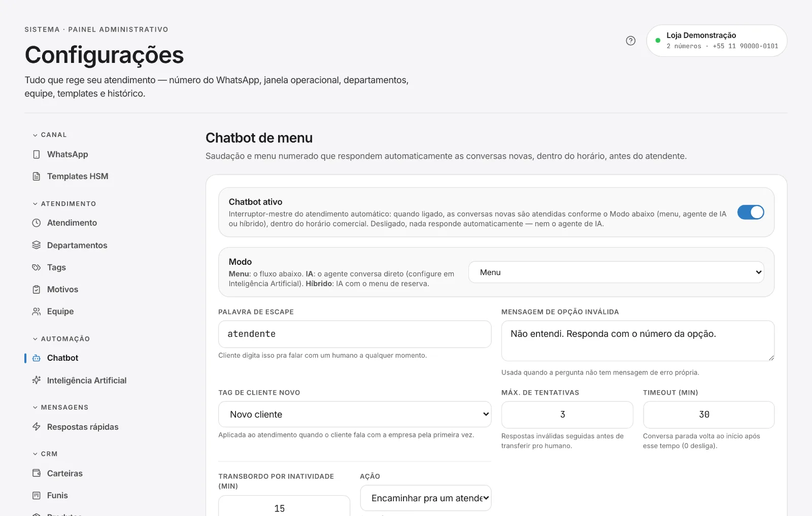Collapse the ATENDIMENTO sidebar section
The image size is (812, 516).
(64, 204)
